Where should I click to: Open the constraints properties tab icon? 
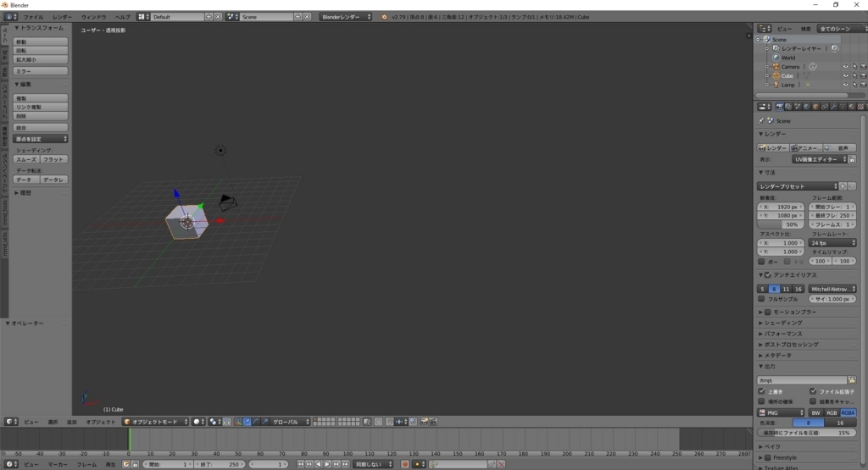coord(825,107)
